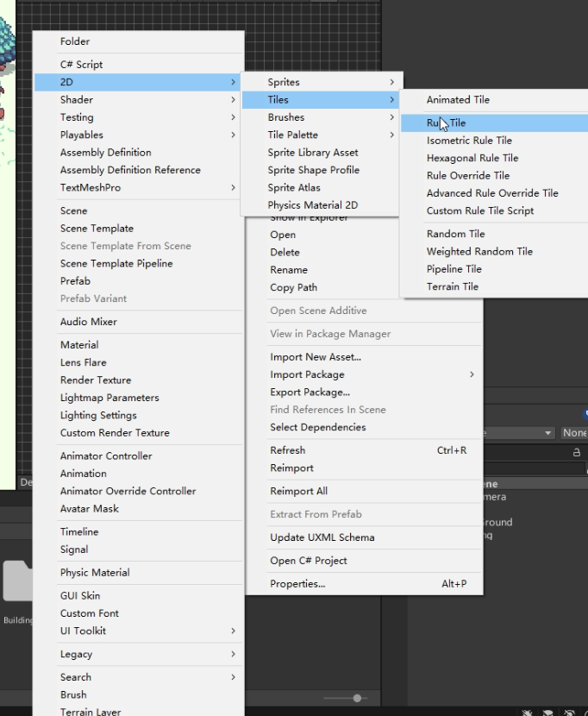Create a Pipeline Tile

(494, 269)
